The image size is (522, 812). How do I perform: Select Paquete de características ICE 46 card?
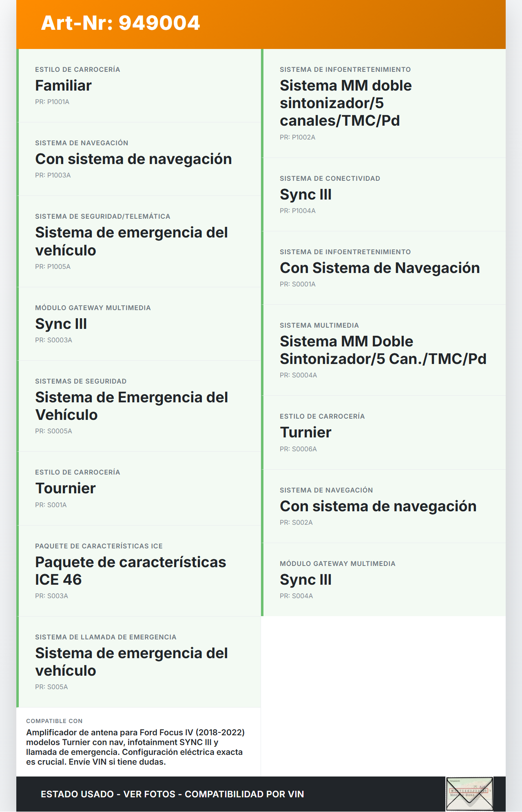point(139,571)
